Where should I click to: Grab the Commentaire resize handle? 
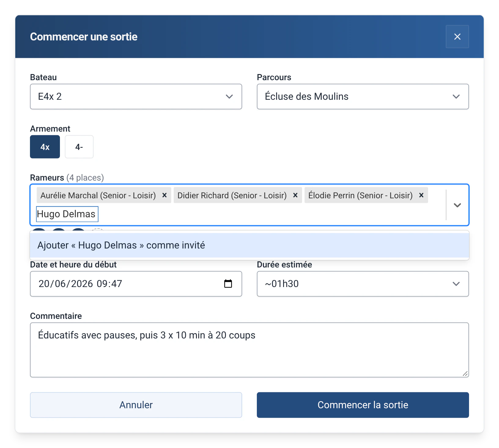[x=465, y=374]
